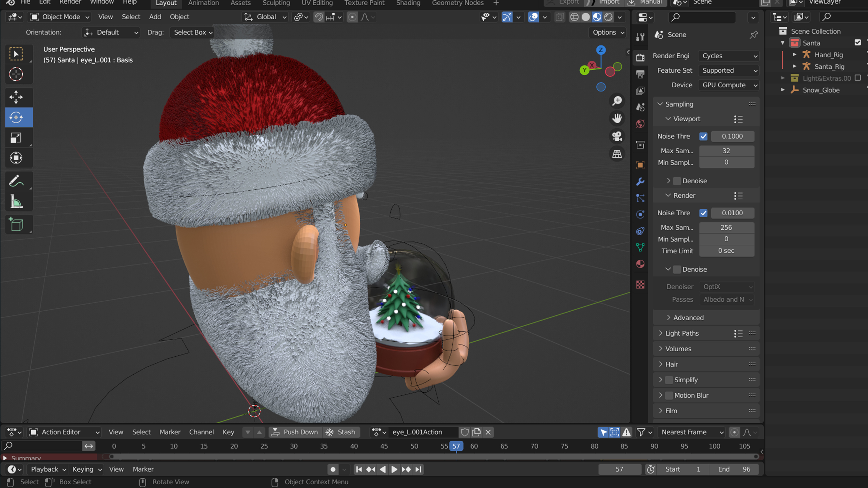Open the Physics properties tab
Screen dimensions: 868x488
(640, 215)
